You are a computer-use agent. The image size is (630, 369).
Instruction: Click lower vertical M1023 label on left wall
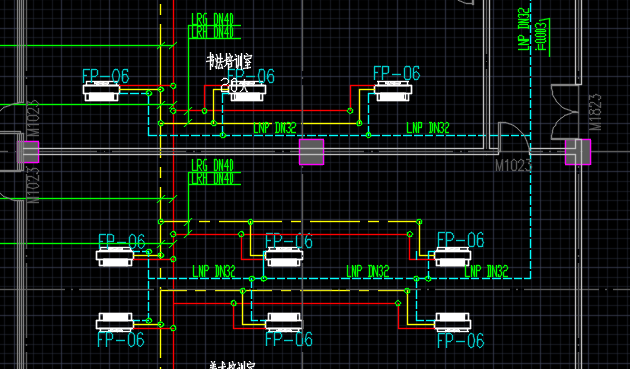pos(34,184)
